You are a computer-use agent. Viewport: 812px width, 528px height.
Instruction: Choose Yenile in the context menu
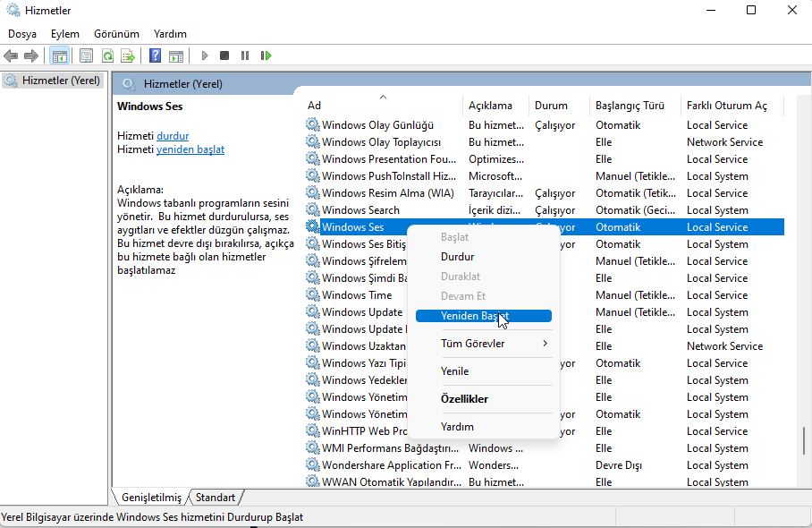tap(484, 371)
